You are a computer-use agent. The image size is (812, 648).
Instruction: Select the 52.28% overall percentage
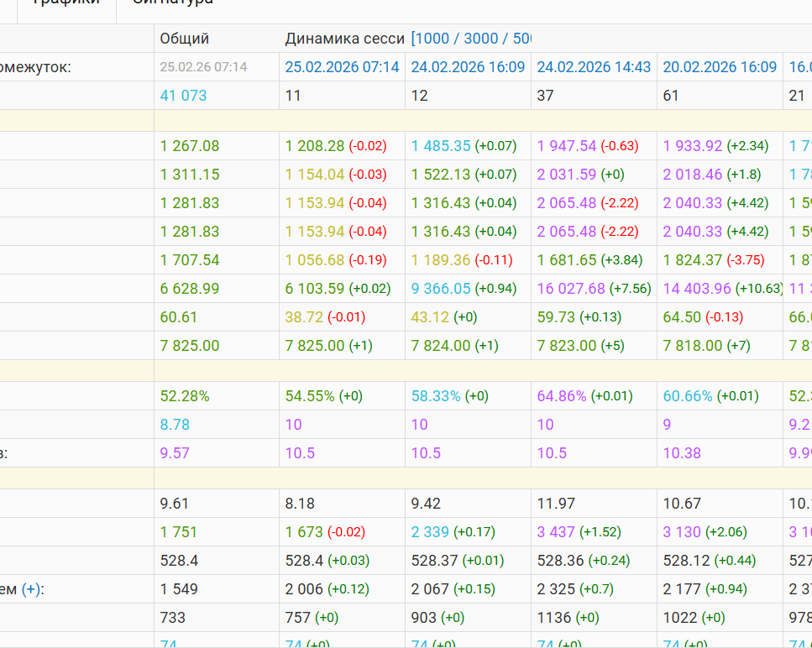pos(185,396)
